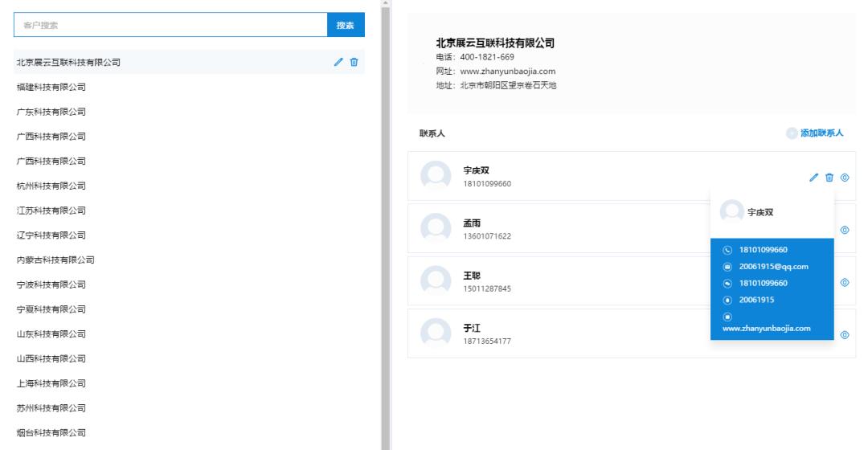Click company phone 400-1821-669
The image size is (868, 450).
coord(487,57)
